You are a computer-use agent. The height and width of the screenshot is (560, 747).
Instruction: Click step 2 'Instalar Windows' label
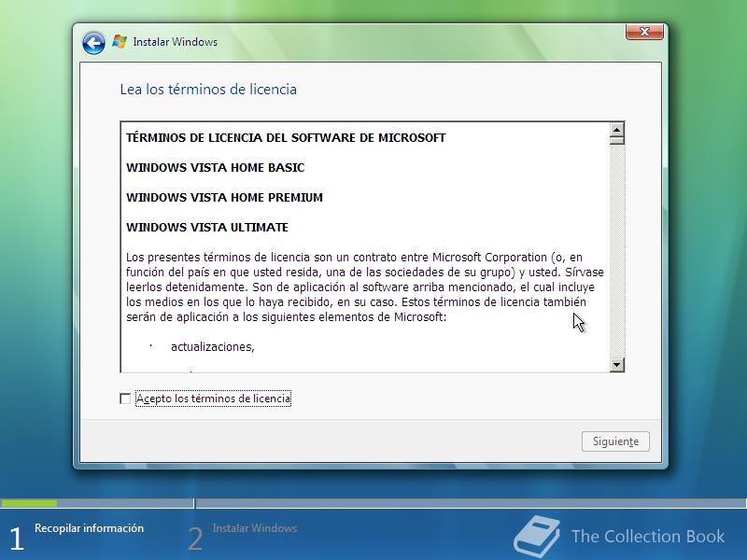coord(255,528)
